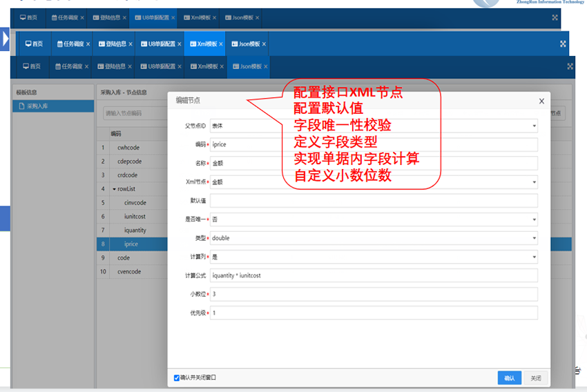Click the blue 确认 button

point(509,378)
